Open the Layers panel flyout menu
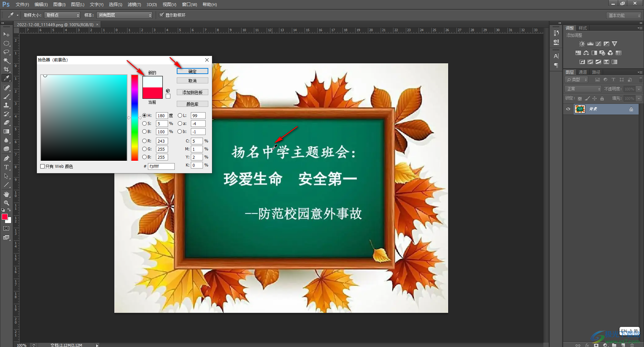This screenshot has height=347, width=644. click(x=640, y=72)
